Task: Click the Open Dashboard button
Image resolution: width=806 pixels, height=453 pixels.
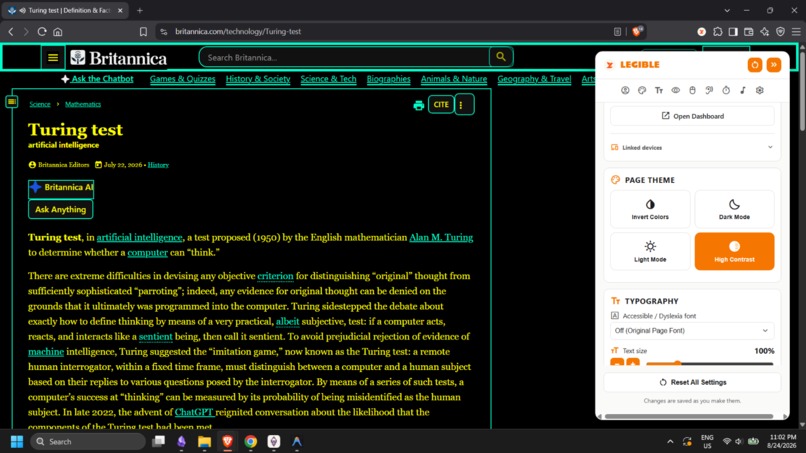Action: pyautogui.click(x=692, y=116)
